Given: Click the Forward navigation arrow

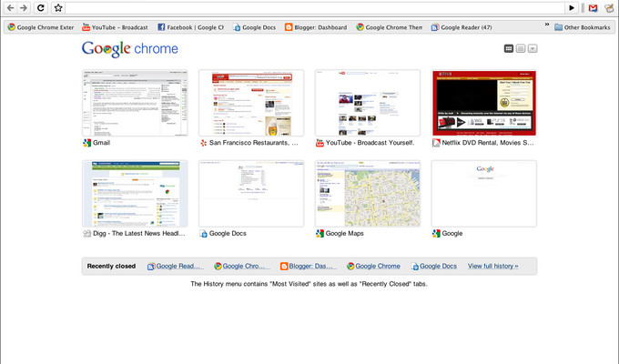Looking at the screenshot, I should tap(25, 8).
